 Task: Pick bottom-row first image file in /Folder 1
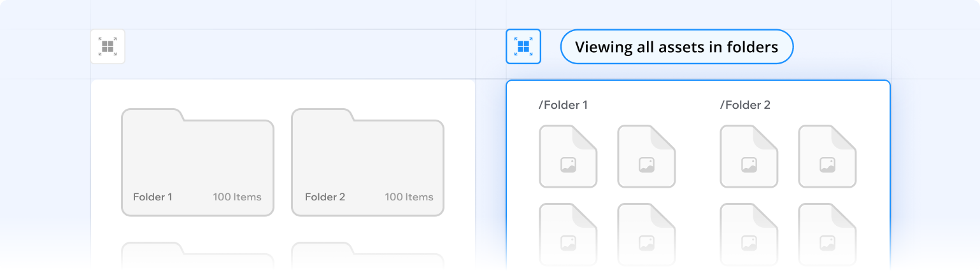pos(568,234)
